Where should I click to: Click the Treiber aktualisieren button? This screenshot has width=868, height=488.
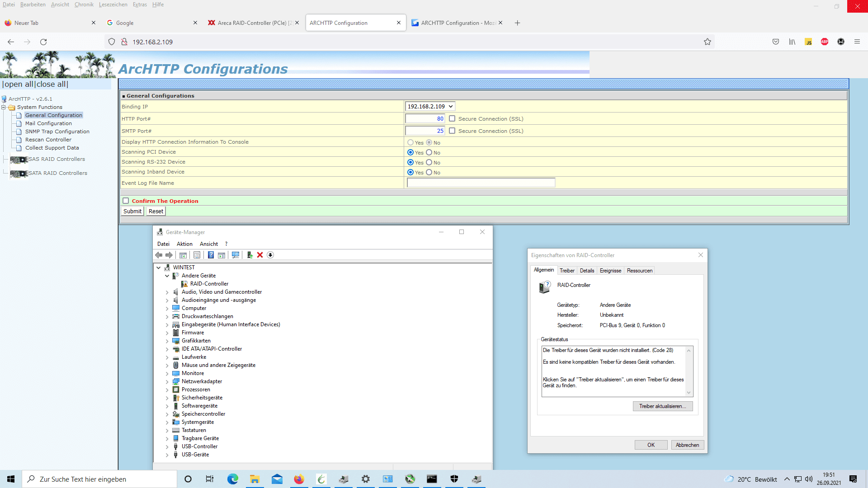662,406
